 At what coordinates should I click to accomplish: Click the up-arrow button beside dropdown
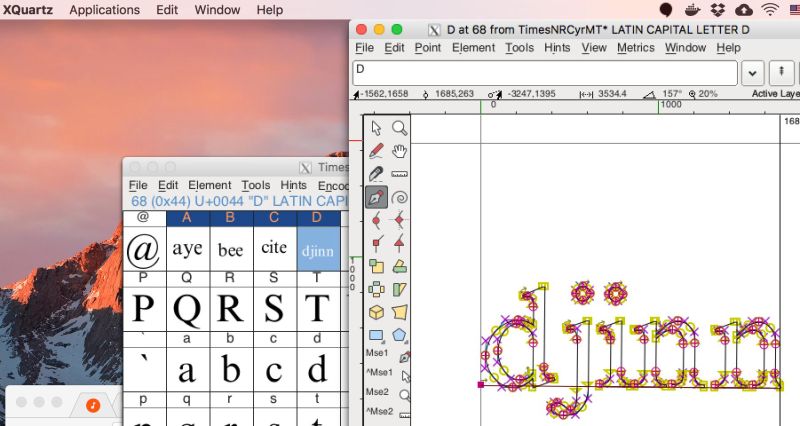781,73
